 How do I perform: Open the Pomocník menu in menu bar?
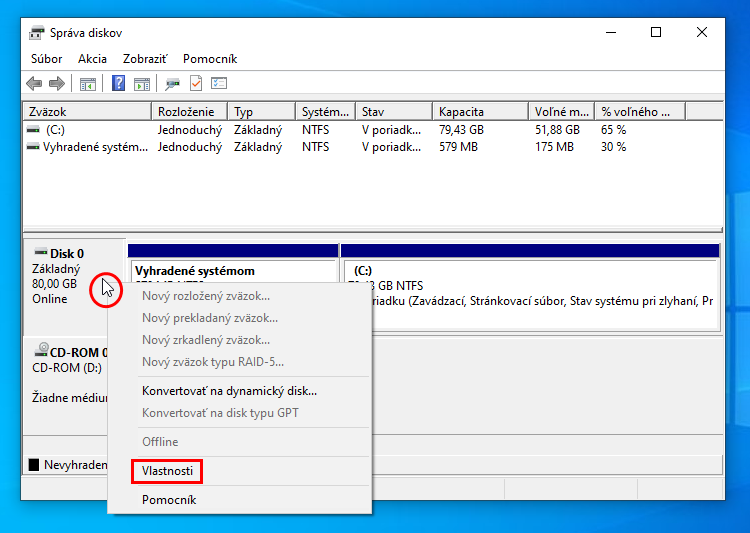210,59
